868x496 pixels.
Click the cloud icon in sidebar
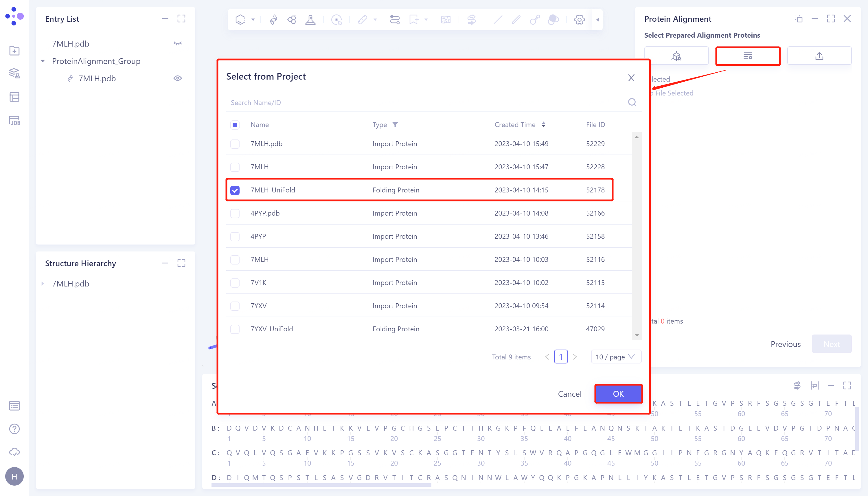point(14,452)
